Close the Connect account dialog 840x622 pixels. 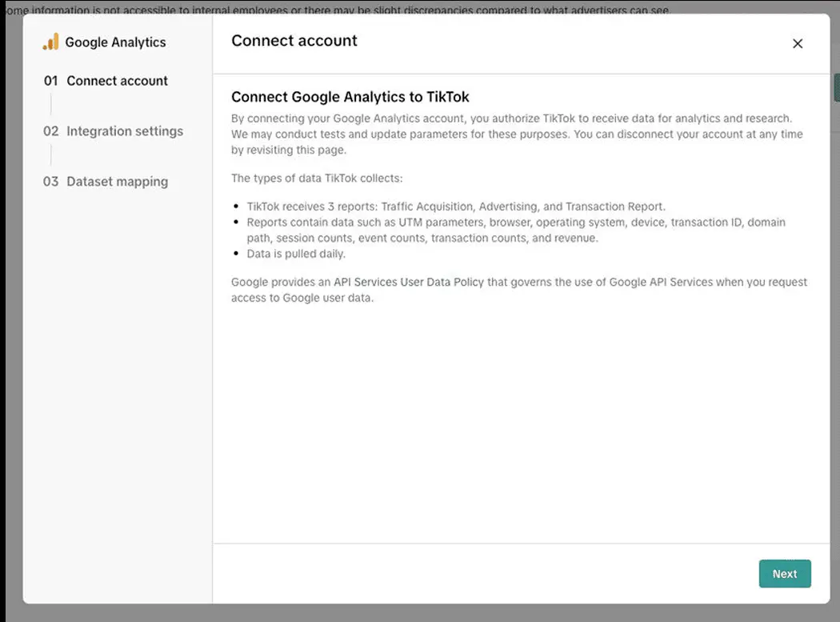click(x=797, y=43)
